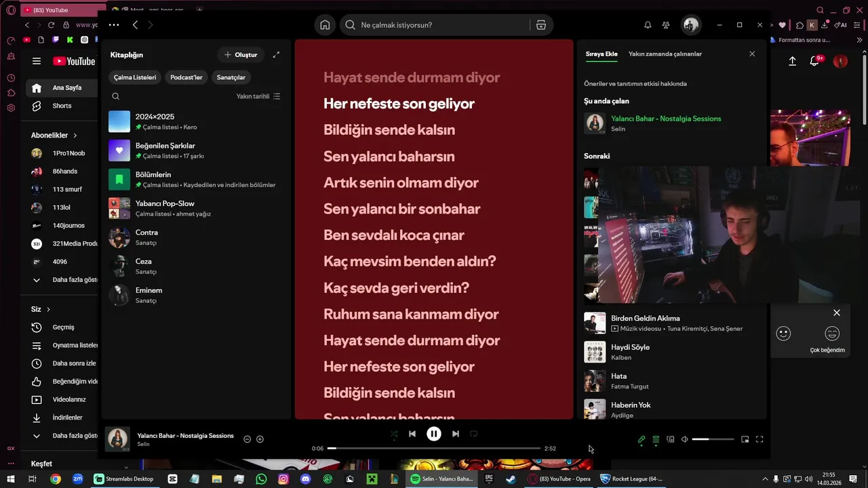The height and width of the screenshot is (488, 868).
Task: Expand Siz section in YouTube sidebar
Action: point(41,310)
